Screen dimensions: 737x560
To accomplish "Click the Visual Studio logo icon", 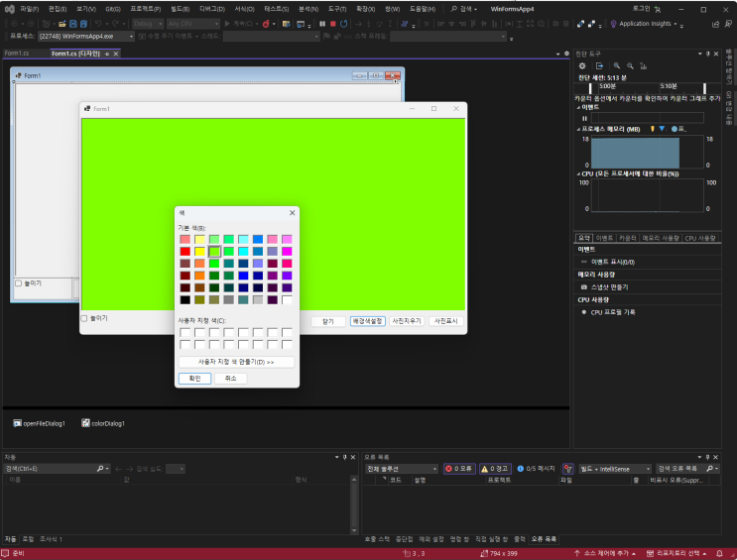I will pos(9,9).
